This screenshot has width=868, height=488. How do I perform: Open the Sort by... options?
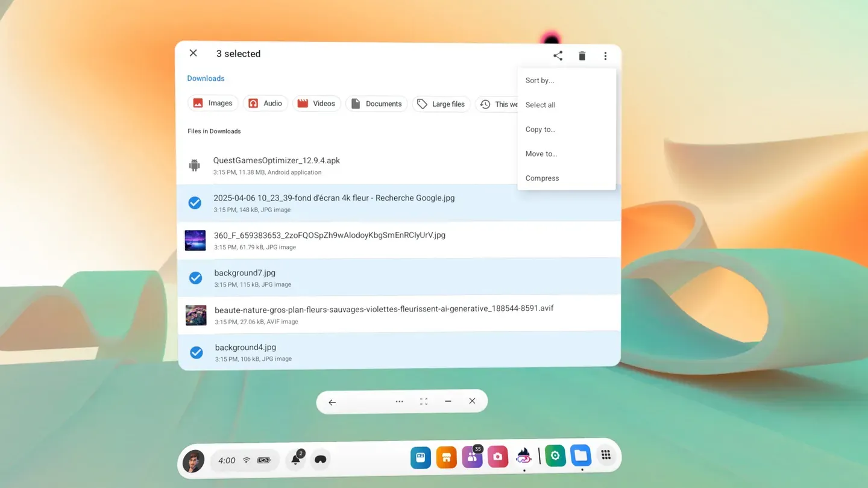tap(539, 80)
